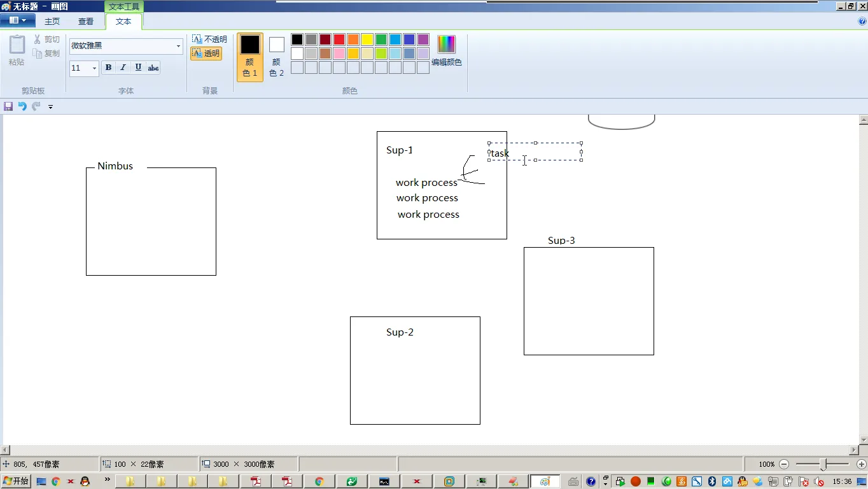Click the zoom slider handle
Screen dimensions: 868x489
(823, 465)
